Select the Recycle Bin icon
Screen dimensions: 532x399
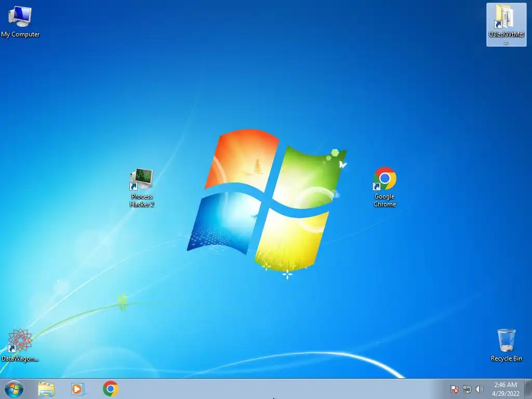(506, 345)
